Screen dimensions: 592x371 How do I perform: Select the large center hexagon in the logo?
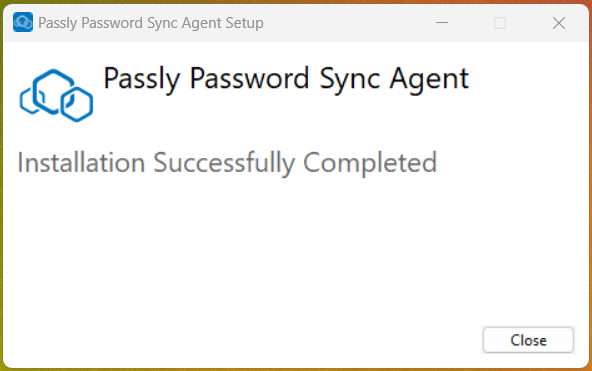click(x=53, y=91)
